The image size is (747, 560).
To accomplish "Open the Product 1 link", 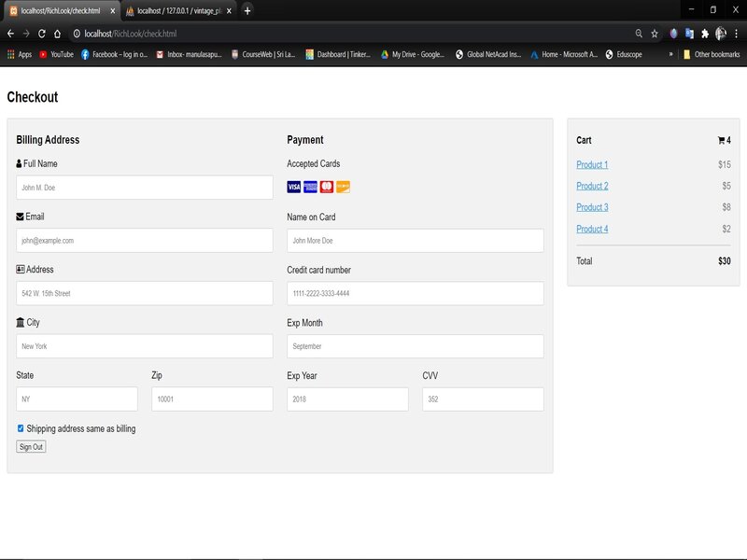I will pos(592,165).
